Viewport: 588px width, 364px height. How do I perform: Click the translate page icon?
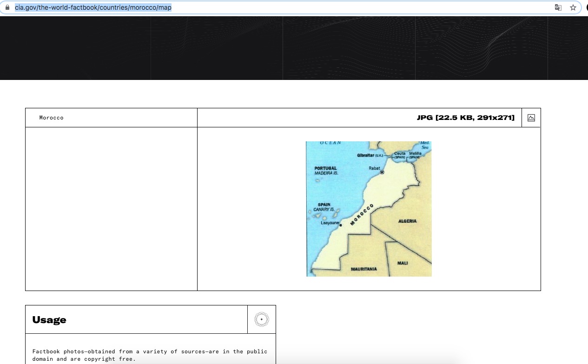[558, 8]
